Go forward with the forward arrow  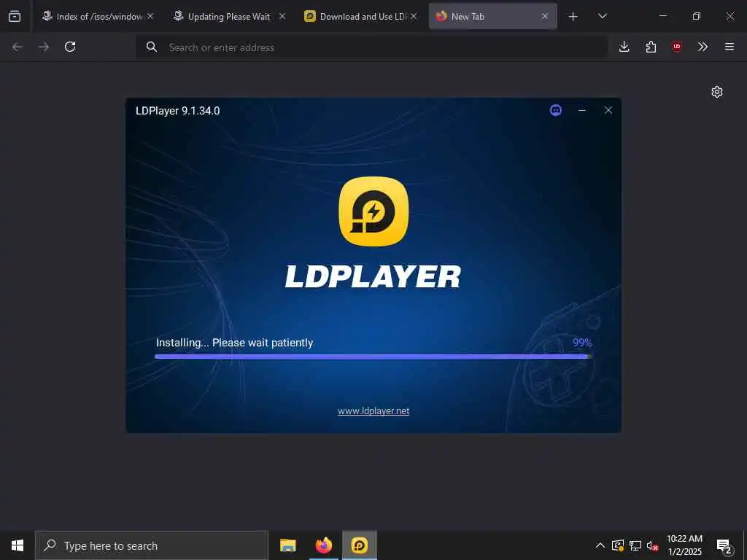pyautogui.click(x=44, y=47)
